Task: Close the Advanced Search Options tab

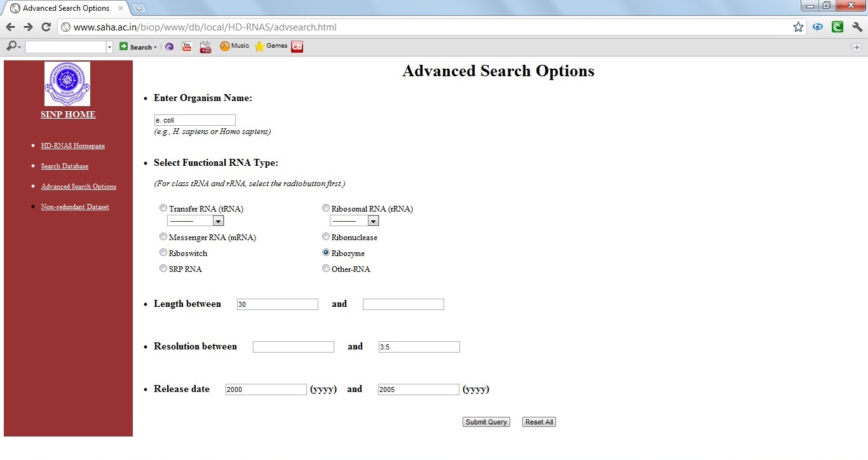Action: (121, 8)
